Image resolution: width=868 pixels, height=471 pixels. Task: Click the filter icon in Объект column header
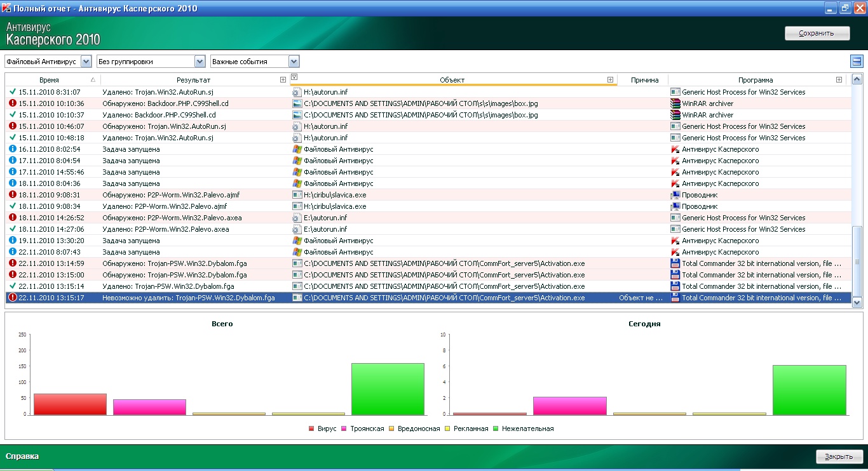click(x=294, y=77)
